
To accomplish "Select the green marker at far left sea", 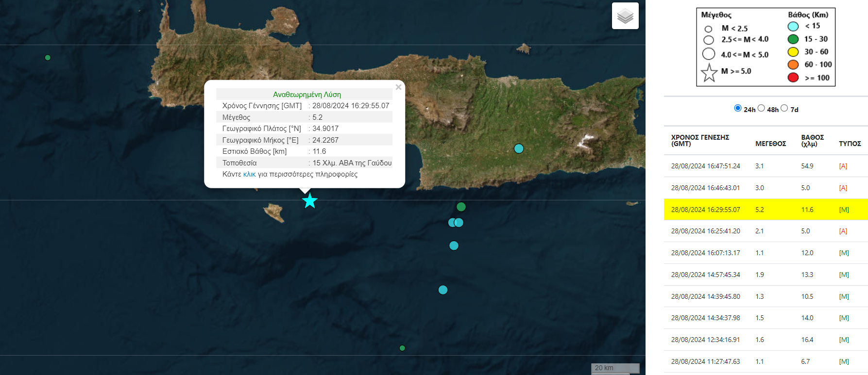I will tap(48, 58).
